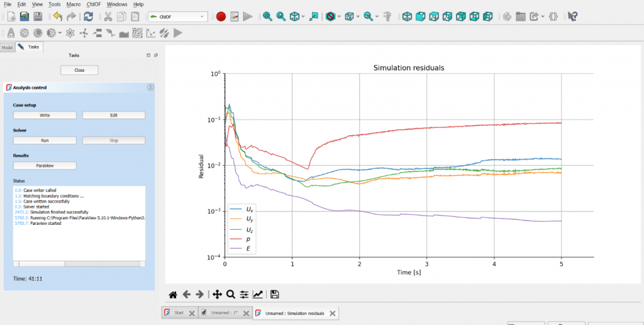
Task: Click the Run solver button
Action: [45, 140]
